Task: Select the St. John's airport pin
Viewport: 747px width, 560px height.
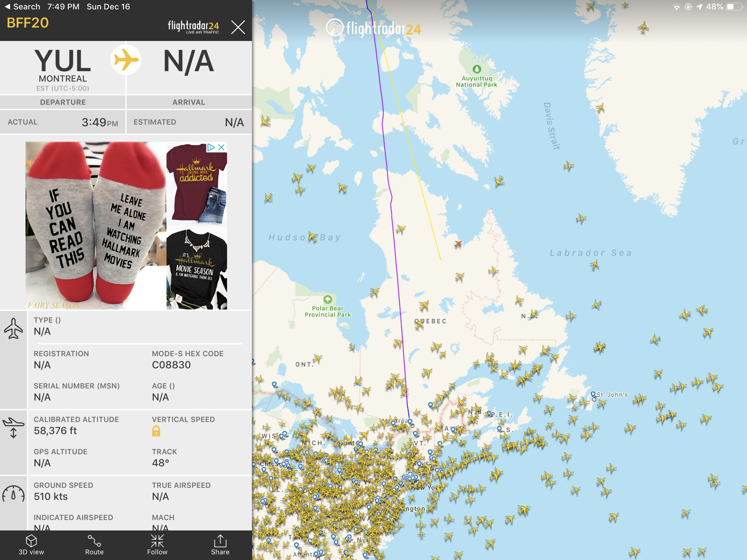Action: (x=593, y=394)
